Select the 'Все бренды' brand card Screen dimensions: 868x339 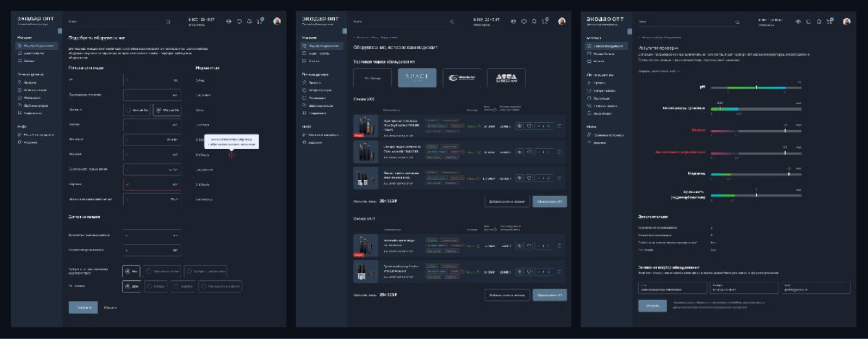[373, 78]
